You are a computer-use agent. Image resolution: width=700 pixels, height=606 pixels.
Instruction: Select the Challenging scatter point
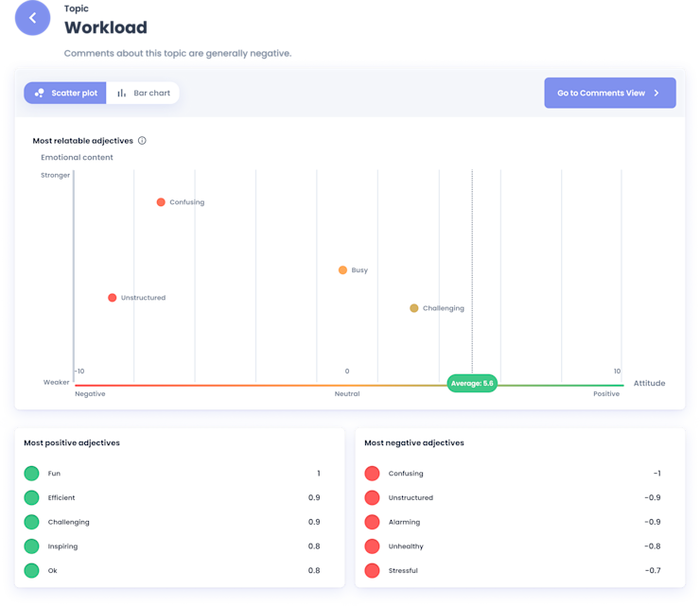(x=413, y=308)
